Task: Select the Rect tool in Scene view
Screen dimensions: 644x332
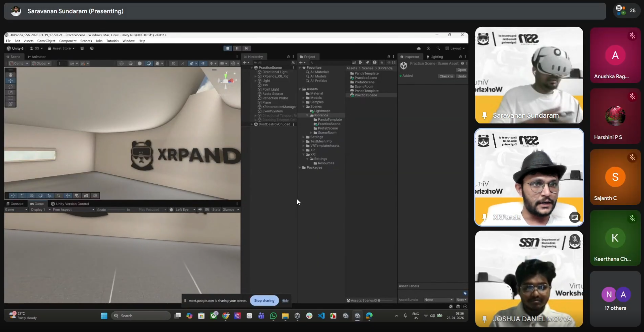Action: point(10,98)
